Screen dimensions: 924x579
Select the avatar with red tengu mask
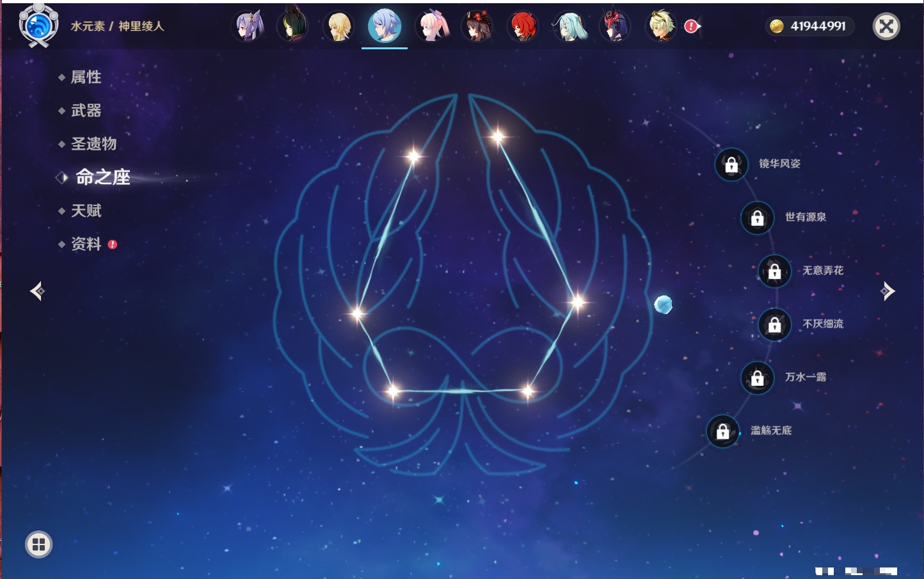[615, 26]
